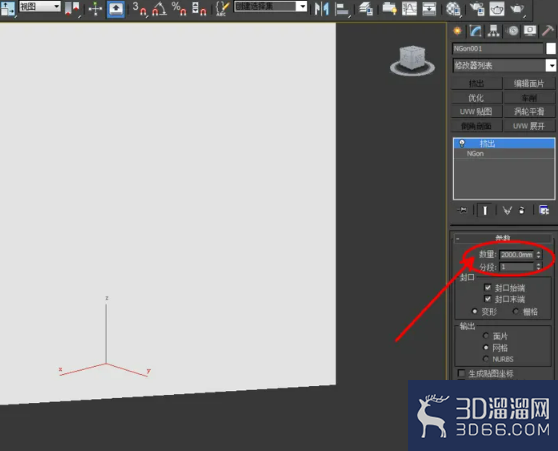Select the 挤出 entry in modifier stack
The image size is (558, 451).
(x=504, y=143)
